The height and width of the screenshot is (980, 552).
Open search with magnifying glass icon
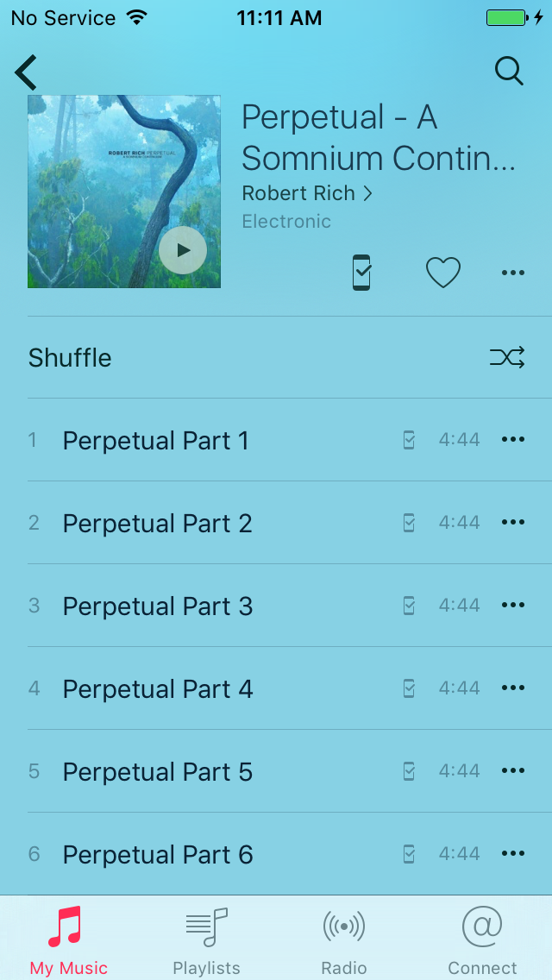(509, 72)
